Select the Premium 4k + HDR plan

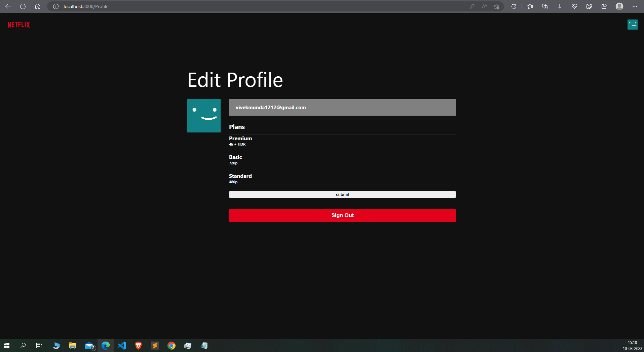240,141
